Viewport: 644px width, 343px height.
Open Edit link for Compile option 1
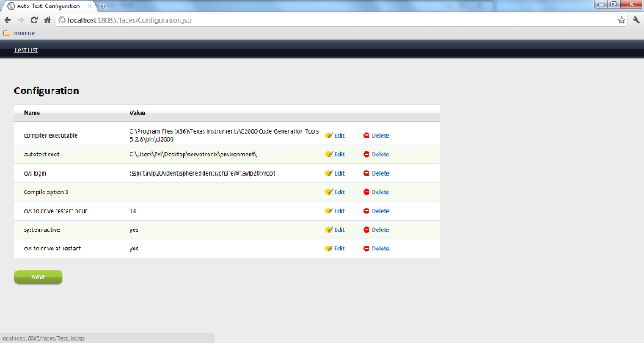coord(339,192)
